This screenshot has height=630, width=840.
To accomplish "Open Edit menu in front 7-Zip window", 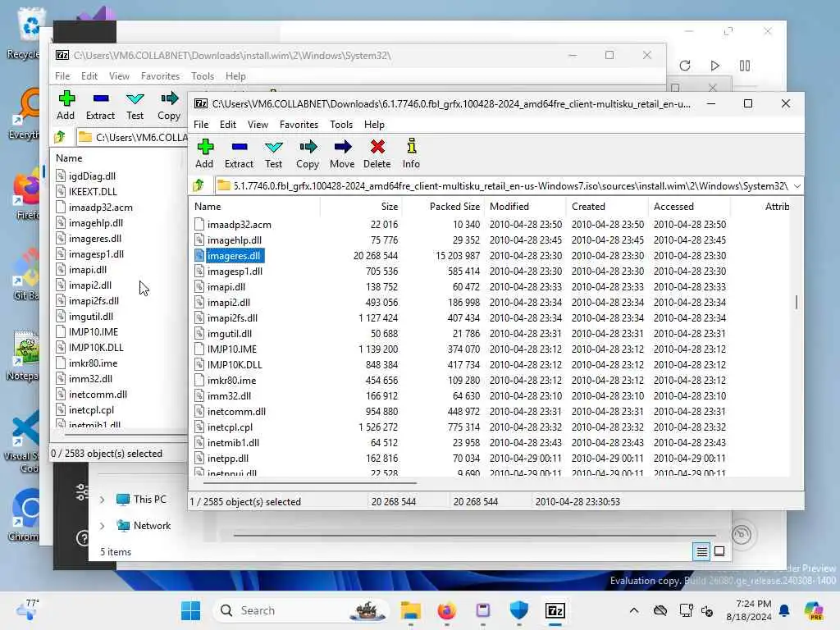I will click(x=228, y=125).
